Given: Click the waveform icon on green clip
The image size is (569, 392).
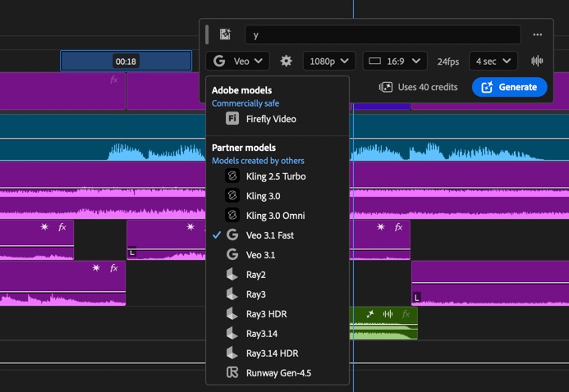Looking at the screenshot, I should point(388,314).
